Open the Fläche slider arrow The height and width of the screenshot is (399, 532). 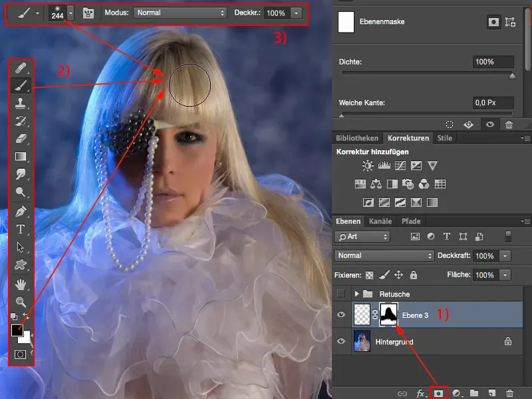pos(505,275)
